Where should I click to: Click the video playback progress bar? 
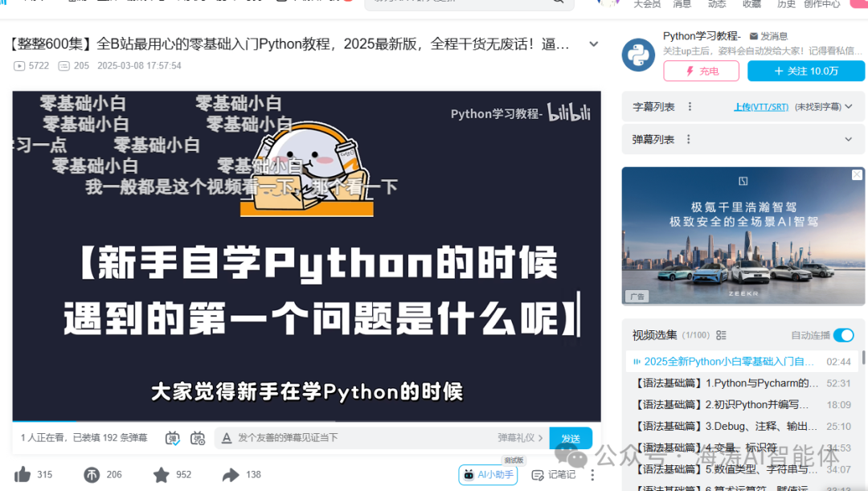(307, 422)
